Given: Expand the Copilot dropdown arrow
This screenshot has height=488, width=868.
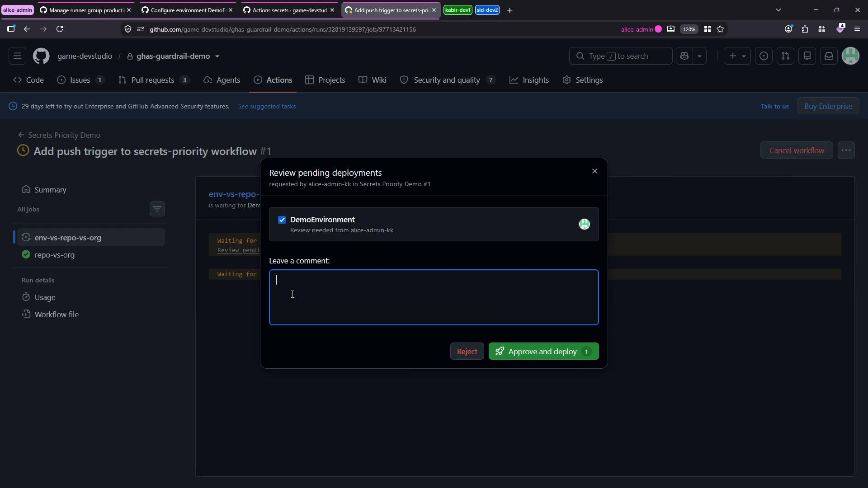Looking at the screenshot, I should 699,56.
